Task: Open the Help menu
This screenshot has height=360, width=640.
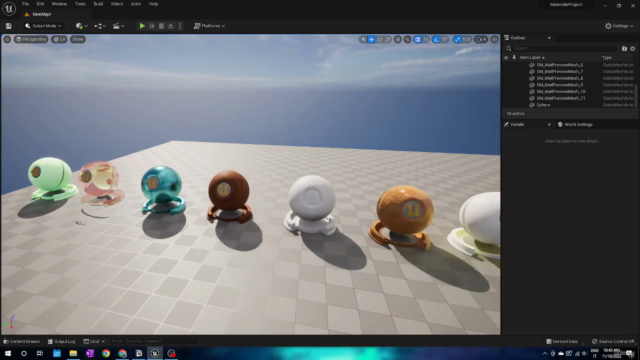Action: [x=153, y=4]
